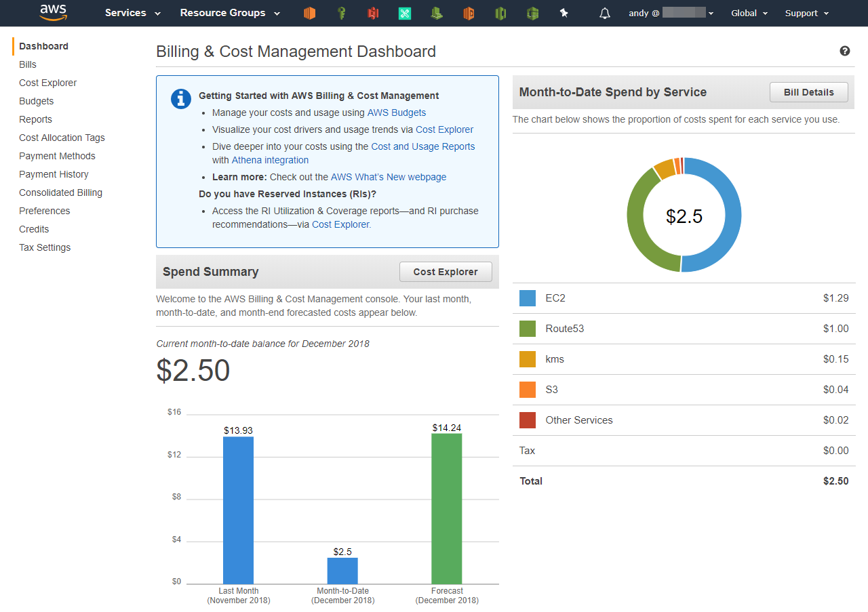Click the green Route53 legend swatch
This screenshot has height=612, width=868.
click(x=528, y=329)
